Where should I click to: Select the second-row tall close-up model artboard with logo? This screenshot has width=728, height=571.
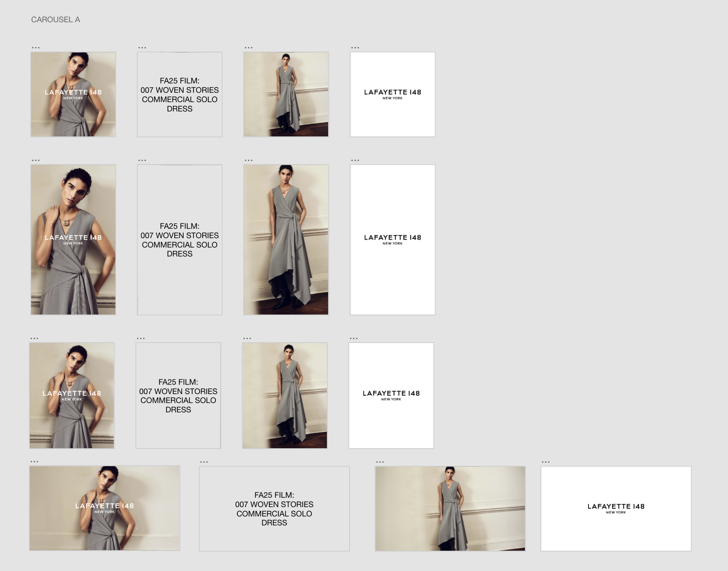[x=73, y=240]
